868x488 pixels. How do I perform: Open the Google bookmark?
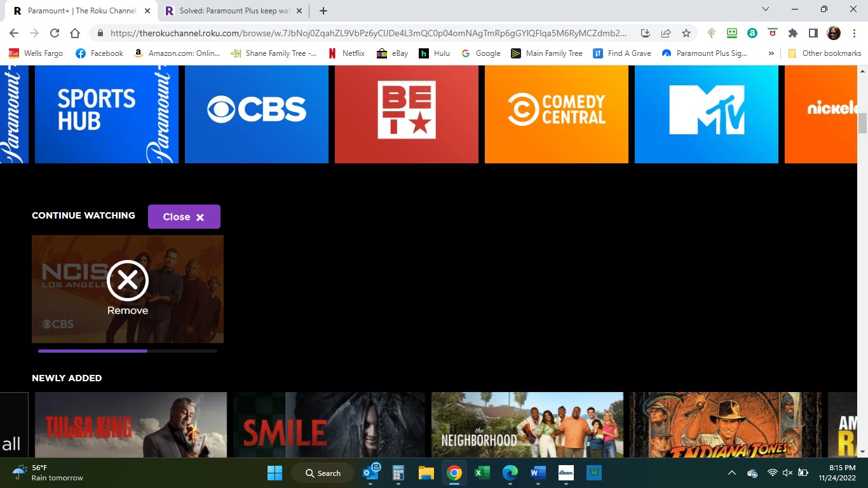coord(480,53)
